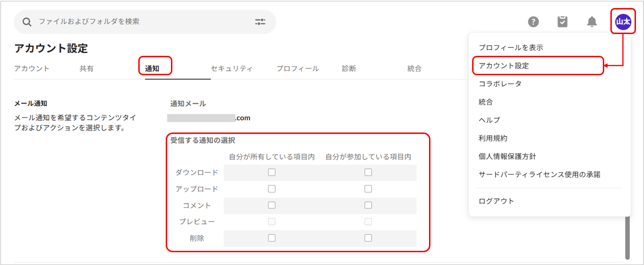Select ログアウト from the user menu
This screenshot has width=644, height=265.
click(496, 201)
